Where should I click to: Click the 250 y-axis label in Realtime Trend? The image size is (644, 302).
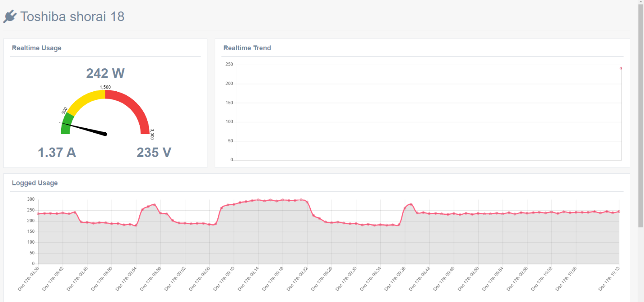click(x=229, y=64)
